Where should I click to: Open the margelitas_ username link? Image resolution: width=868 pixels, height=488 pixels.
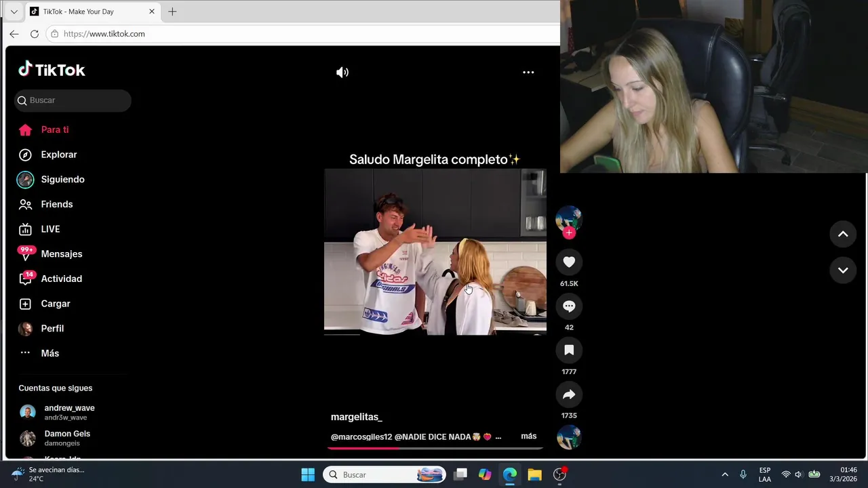(357, 417)
